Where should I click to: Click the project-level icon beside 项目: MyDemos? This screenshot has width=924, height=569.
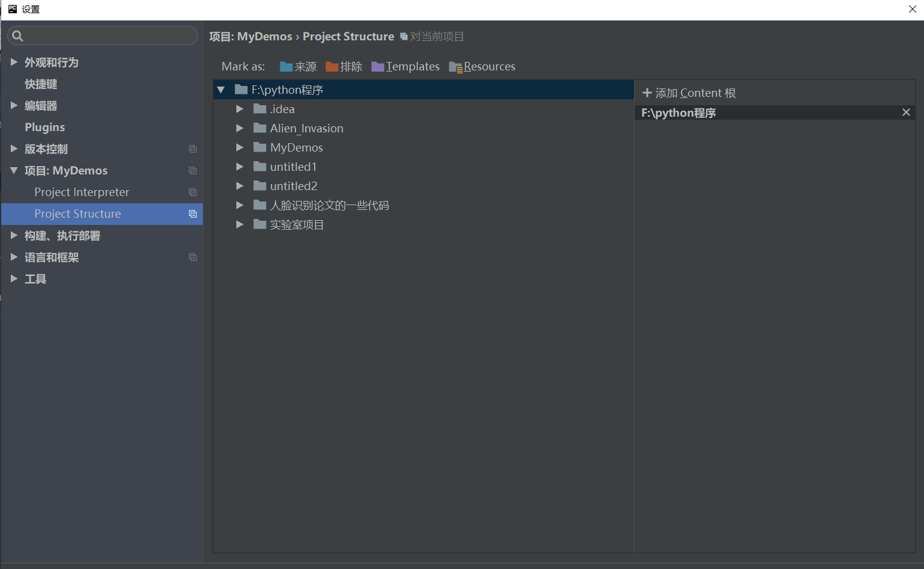coord(192,170)
